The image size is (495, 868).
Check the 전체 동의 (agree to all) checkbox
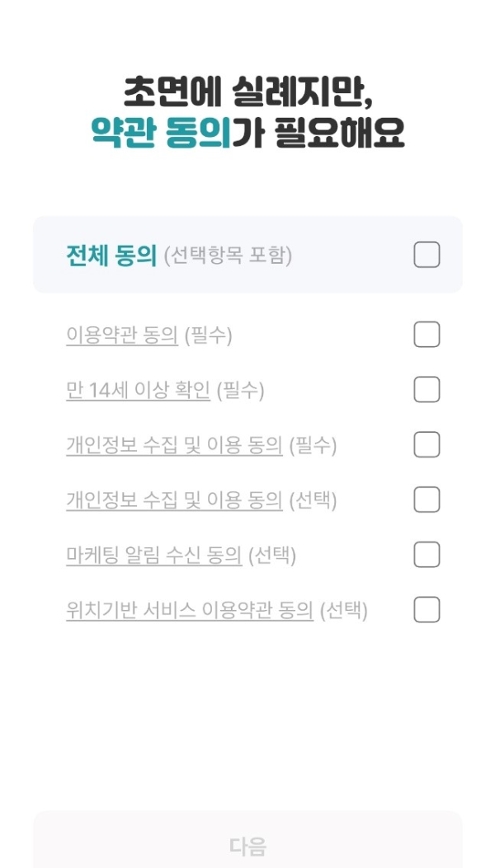427,255
